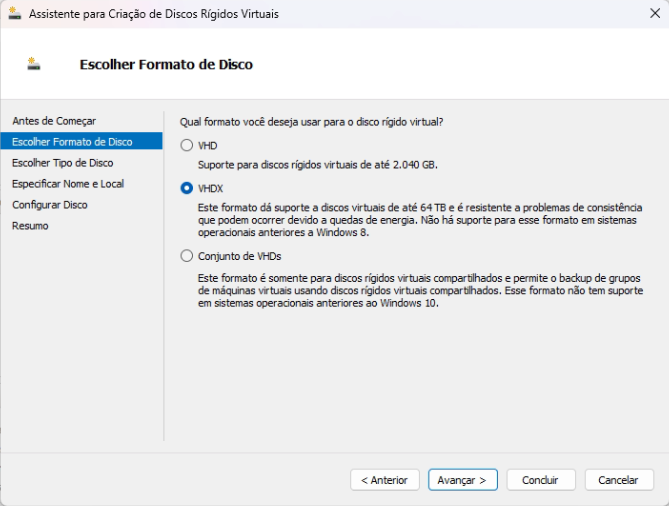
Task: Click the disk icon beside the page heading
Action: [x=33, y=64]
